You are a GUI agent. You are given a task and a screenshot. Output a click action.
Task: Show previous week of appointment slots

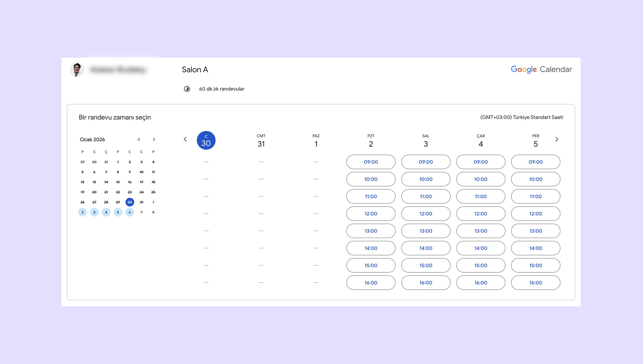[185, 139]
